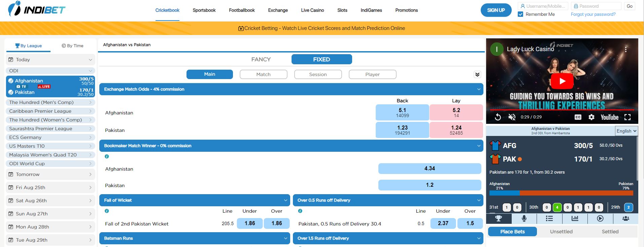Open YouTube video settings gear

(591, 117)
